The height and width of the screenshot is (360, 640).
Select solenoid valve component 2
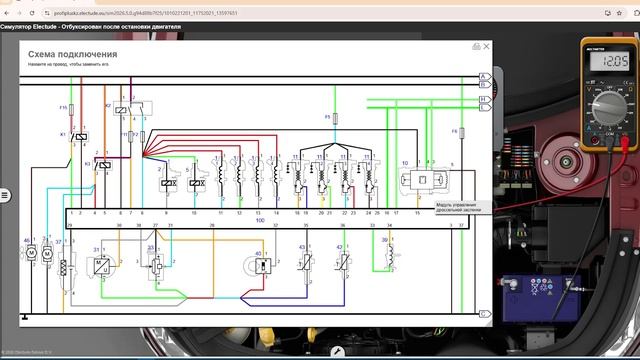(x=168, y=177)
